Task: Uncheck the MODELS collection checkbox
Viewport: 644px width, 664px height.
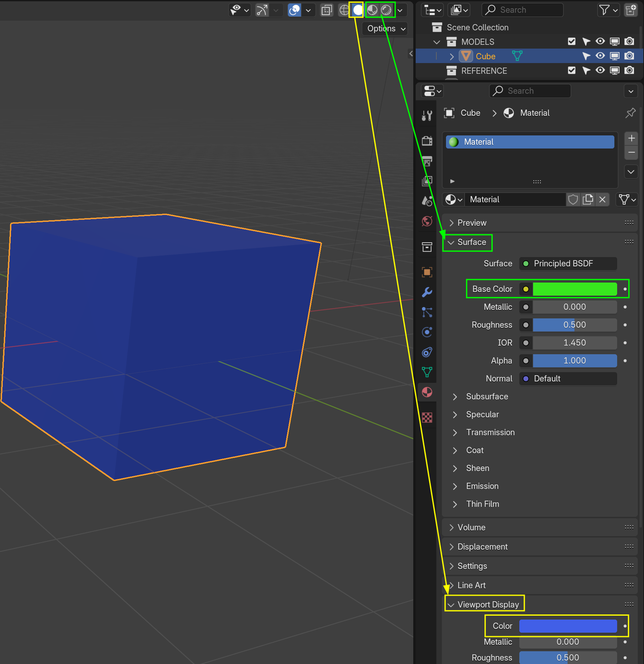Action: pos(572,41)
